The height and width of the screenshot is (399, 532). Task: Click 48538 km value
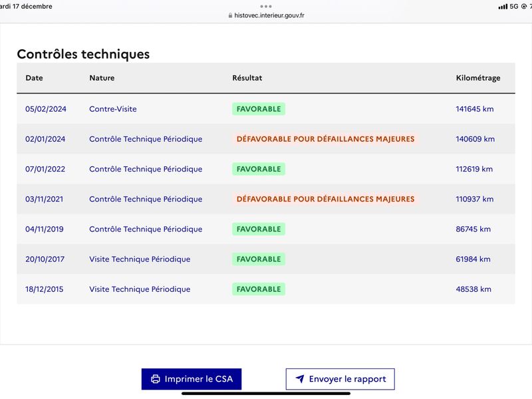473,289
